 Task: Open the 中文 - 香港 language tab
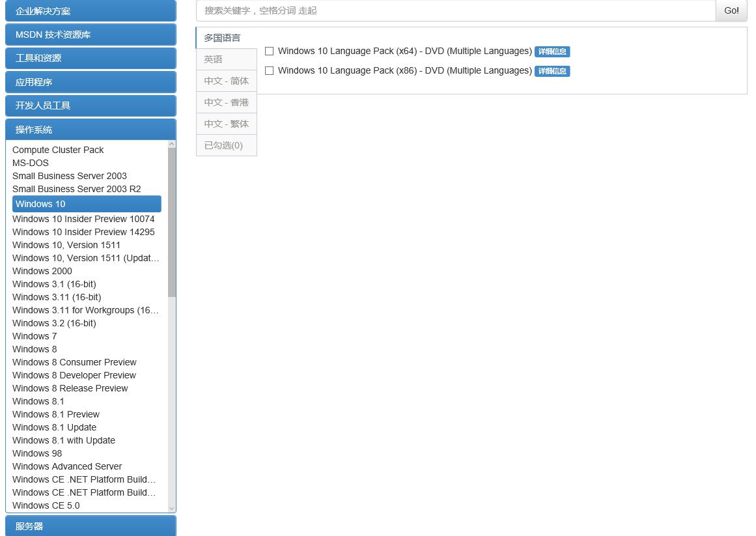click(226, 102)
